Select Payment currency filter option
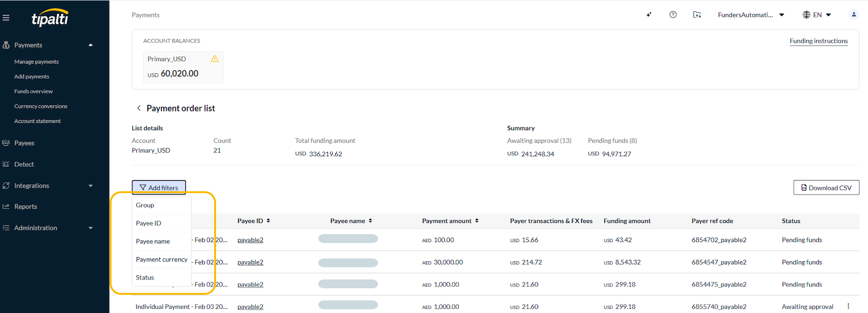 [161, 259]
